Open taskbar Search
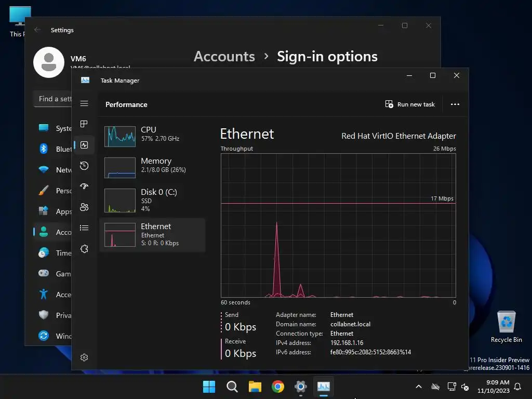This screenshot has width=532, height=399. [x=232, y=387]
